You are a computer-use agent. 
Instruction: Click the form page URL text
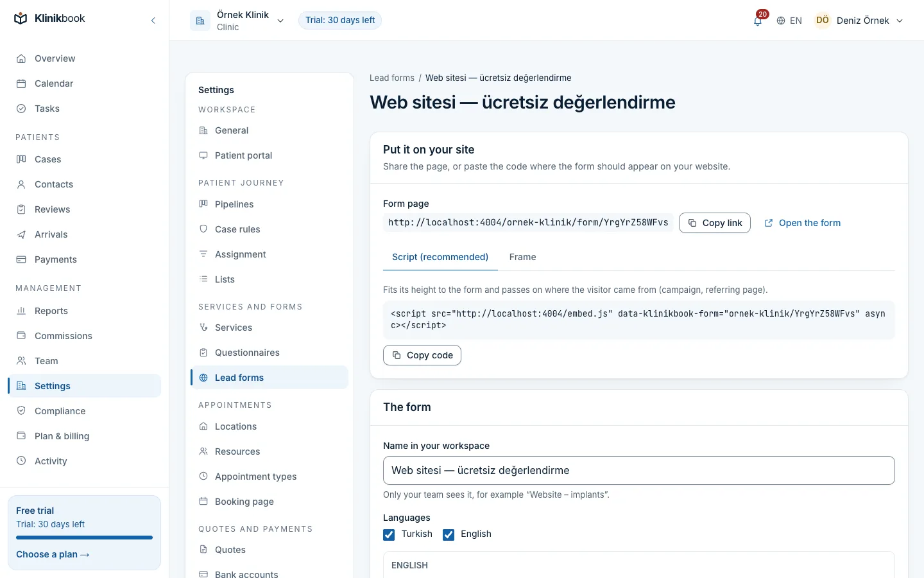coord(528,223)
